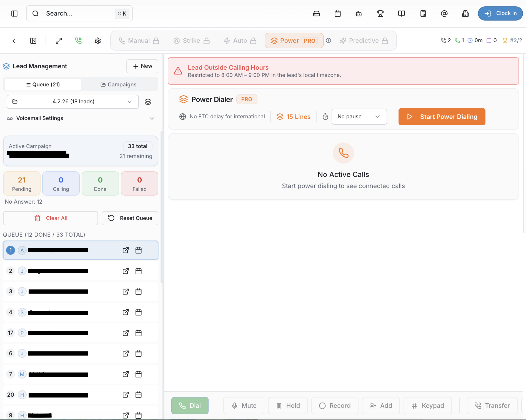
Task: Open the No pause dropdown
Action: 359,117
